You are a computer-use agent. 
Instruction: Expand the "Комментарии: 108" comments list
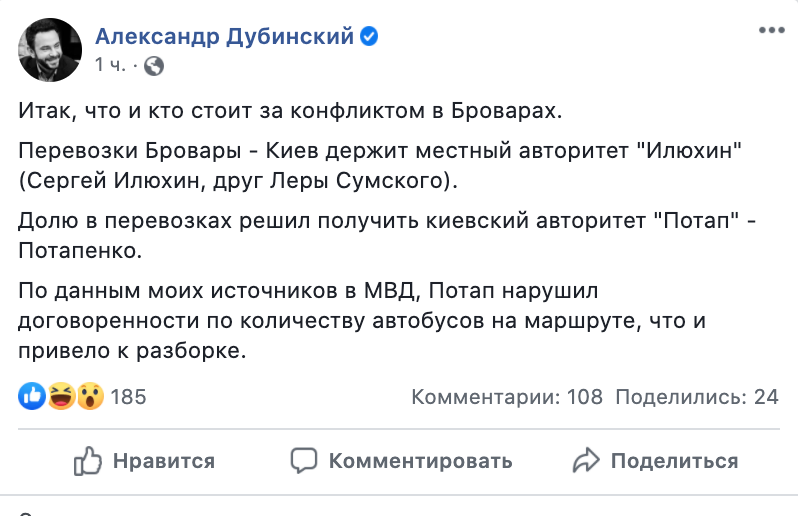pyautogui.click(x=507, y=397)
